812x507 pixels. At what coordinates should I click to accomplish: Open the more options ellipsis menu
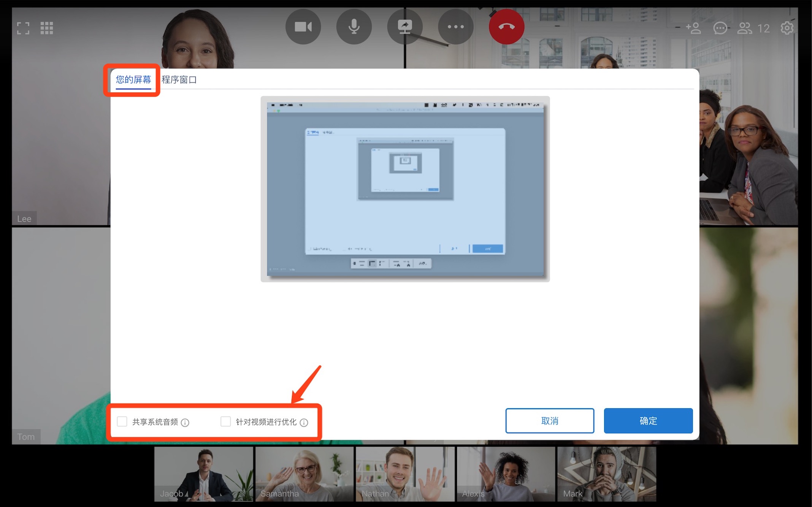pyautogui.click(x=455, y=27)
